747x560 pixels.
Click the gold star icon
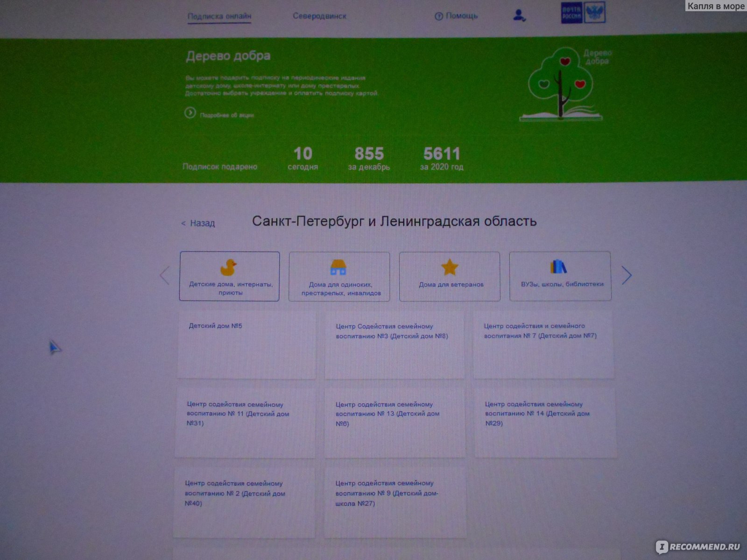click(450, 267)
